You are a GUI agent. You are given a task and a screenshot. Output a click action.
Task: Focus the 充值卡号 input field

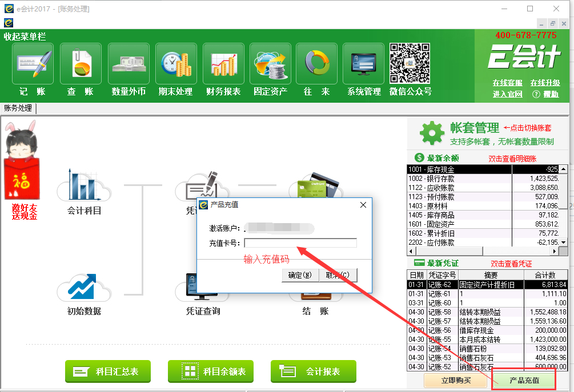click(x=300, y=243)
